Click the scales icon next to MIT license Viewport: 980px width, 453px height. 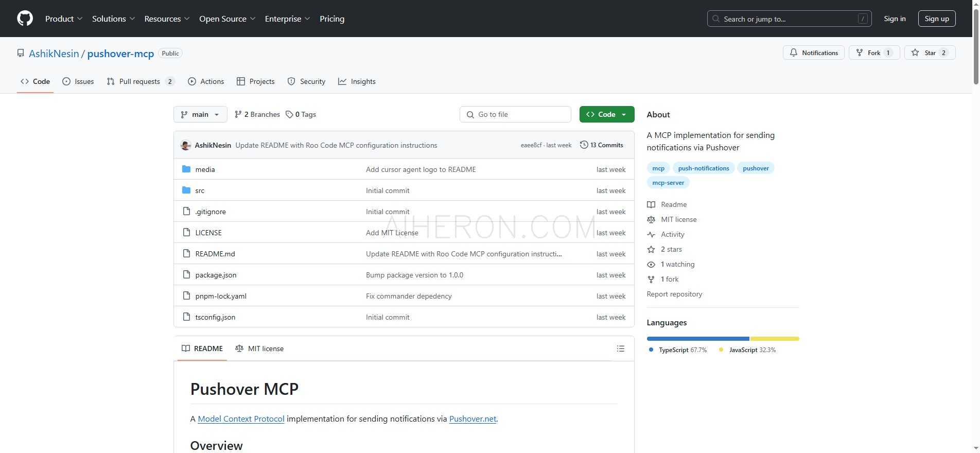click(x=651, y=219)
